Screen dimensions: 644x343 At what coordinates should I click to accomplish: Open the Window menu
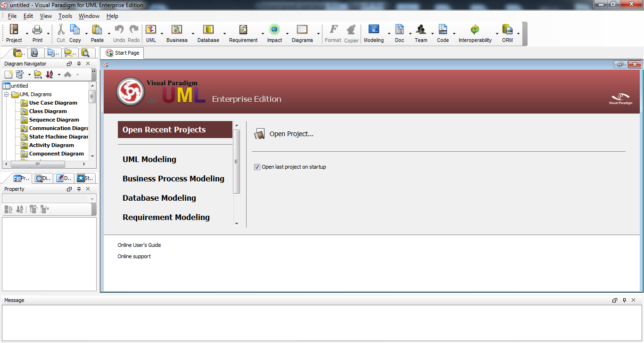89,16
